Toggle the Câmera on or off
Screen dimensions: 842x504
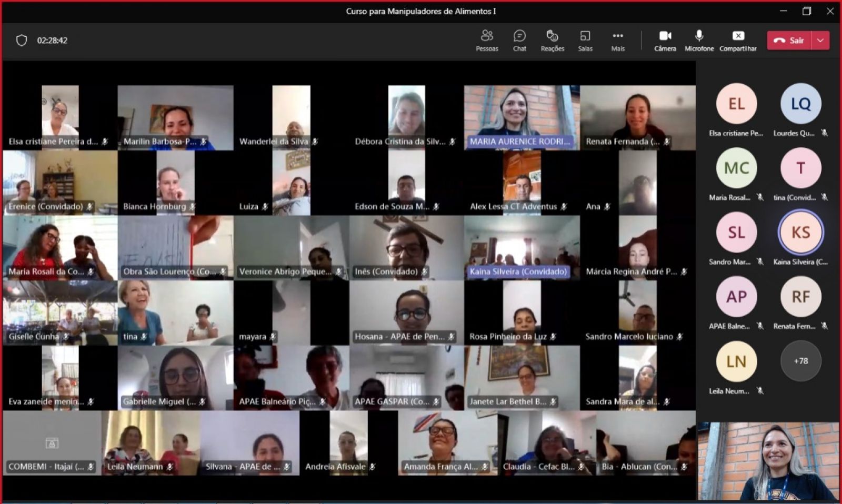click(x=665, y=40)
